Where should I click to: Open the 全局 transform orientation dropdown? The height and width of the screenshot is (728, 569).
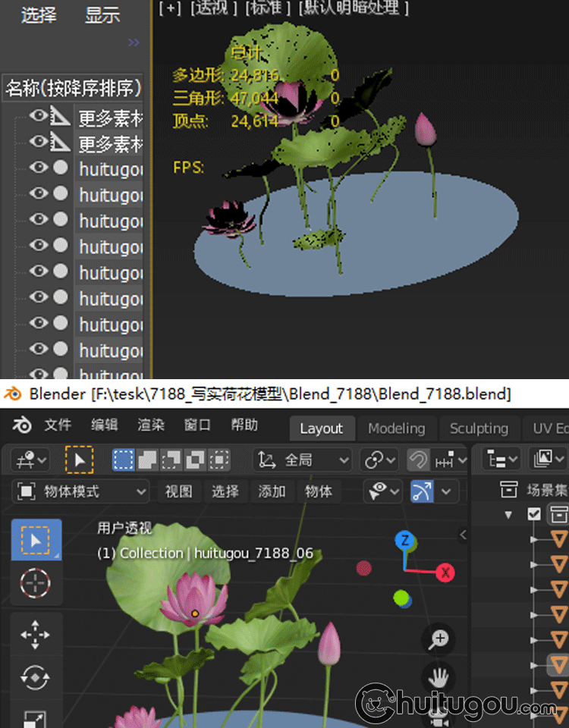pyautogui.click(x=303, y=460)
